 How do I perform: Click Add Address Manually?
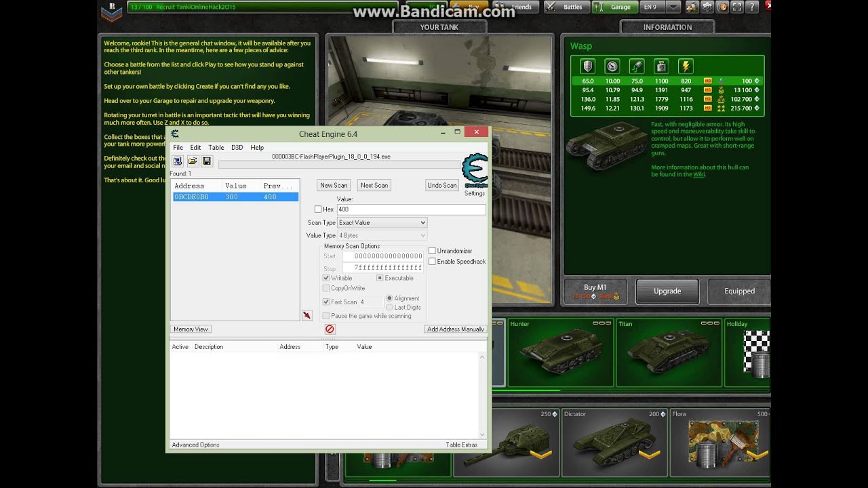455,329
